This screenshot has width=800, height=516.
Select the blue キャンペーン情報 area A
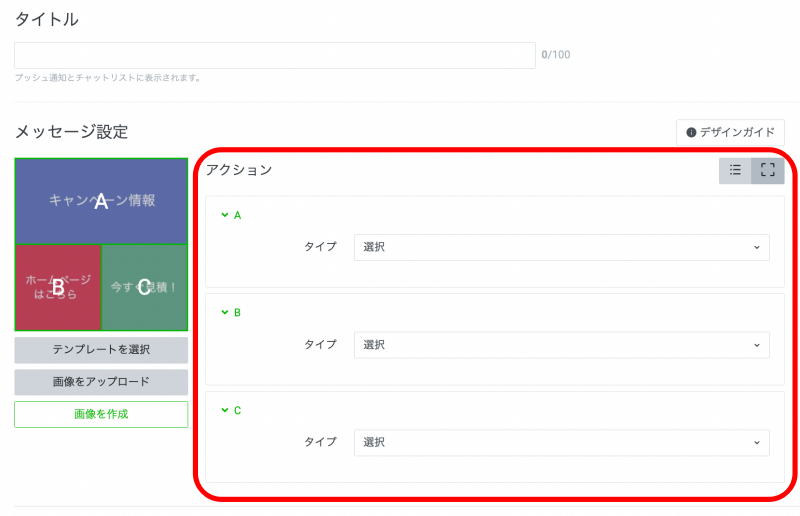coord(101,201)
